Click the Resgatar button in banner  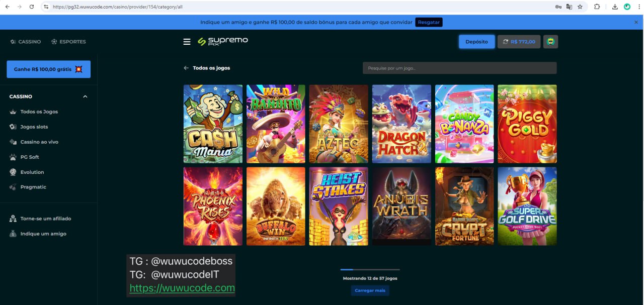(429, 22)
